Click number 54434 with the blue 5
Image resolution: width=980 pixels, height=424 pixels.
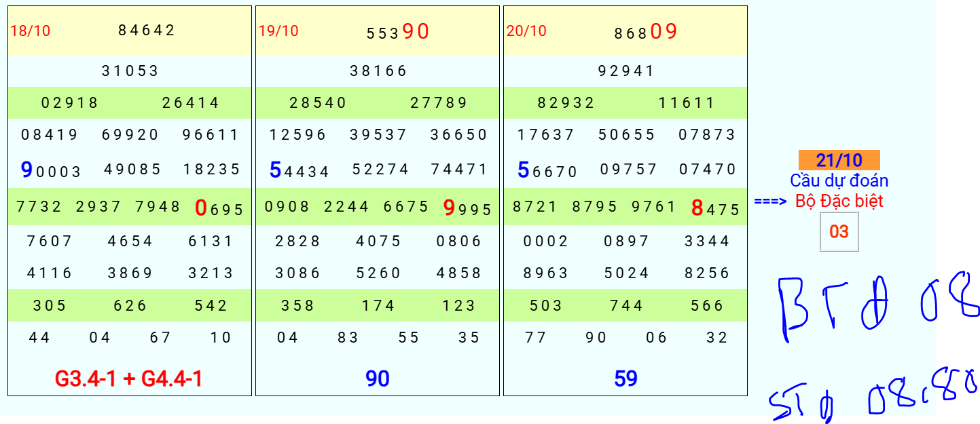pyautogui.click(x=299, y=170)
